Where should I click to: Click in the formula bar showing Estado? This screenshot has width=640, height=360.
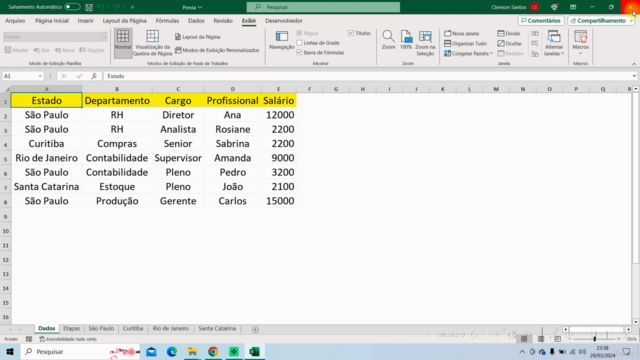pyautogui.click(x=367, y=76)
